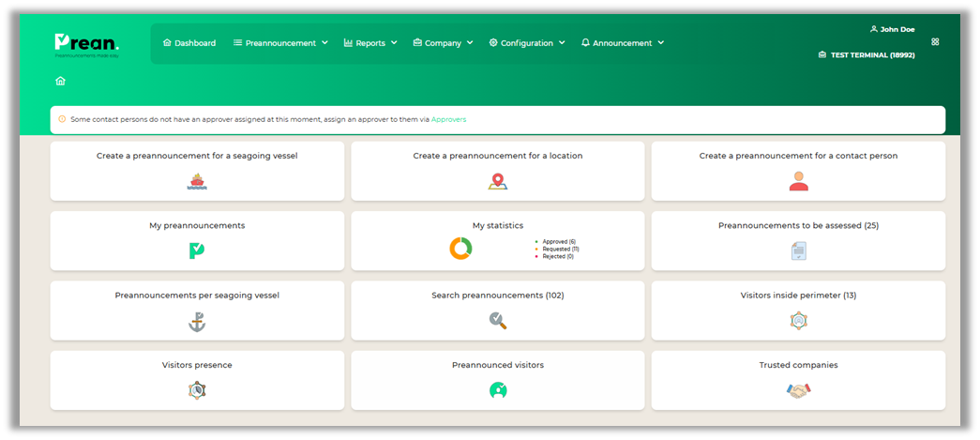This screenshot has width=980, height=440.
Task: Open the Company menu
Action: [x=444, y=43]
